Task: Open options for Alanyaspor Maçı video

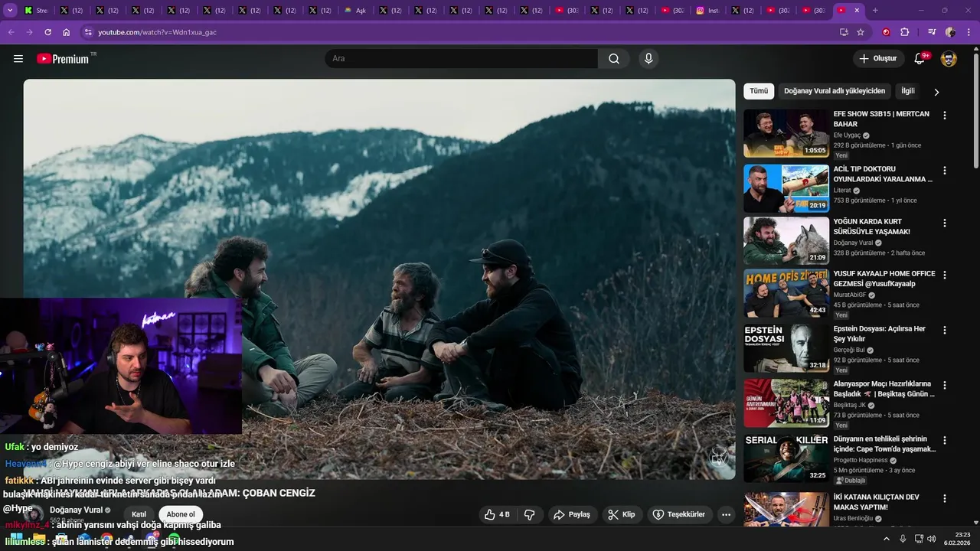Action: [x=944, y=385]
